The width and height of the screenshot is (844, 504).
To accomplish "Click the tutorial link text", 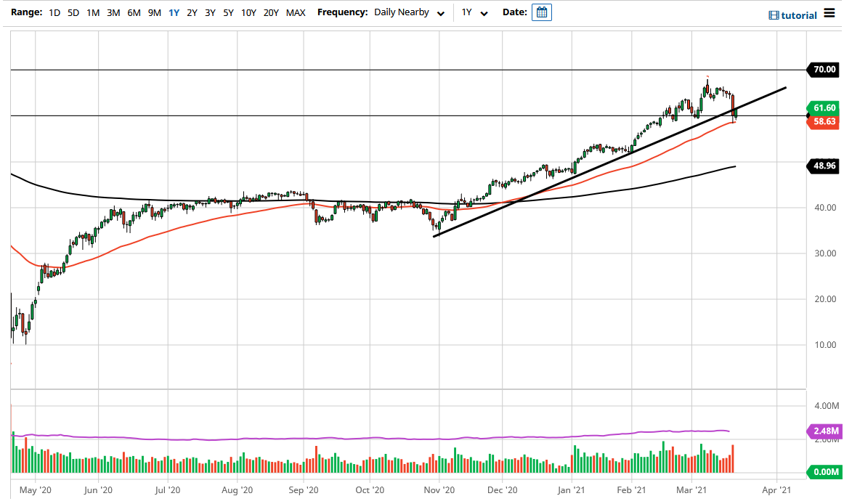I will [x=798, y=15].
